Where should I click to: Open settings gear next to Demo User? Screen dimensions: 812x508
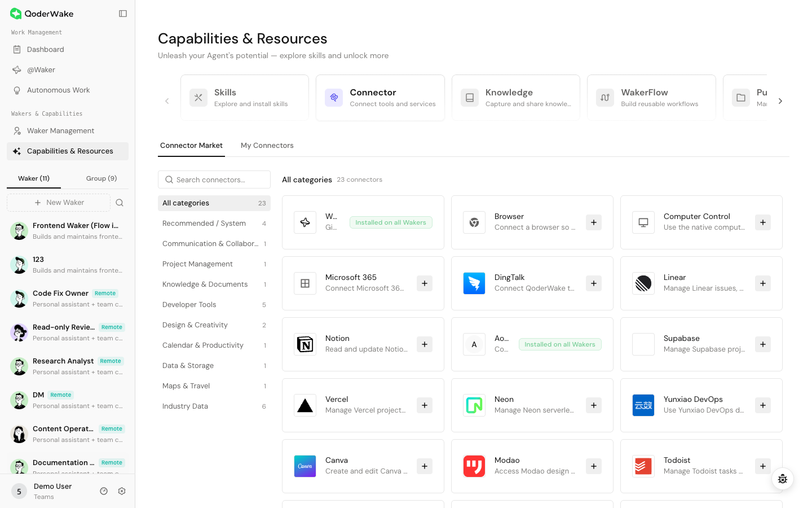coord(122,491)
